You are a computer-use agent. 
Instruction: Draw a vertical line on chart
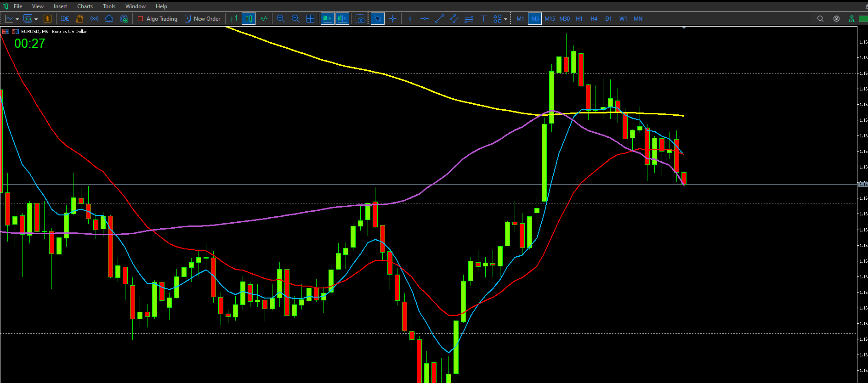click(410, 19)
